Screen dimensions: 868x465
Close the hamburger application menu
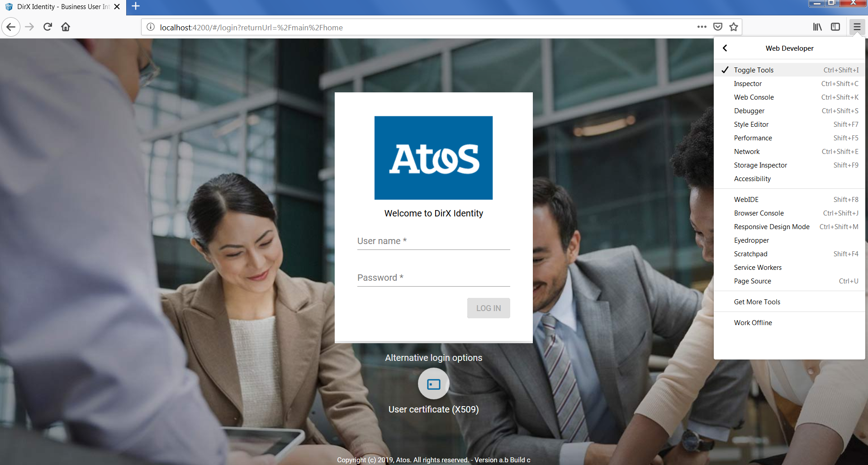click(857, 27)
